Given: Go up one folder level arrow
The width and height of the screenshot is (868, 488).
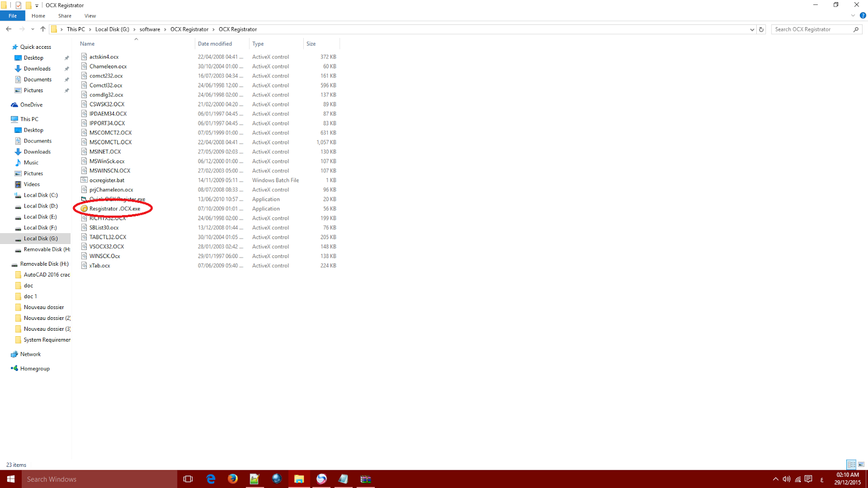Looking at the screenshot, I should (43, 29).
